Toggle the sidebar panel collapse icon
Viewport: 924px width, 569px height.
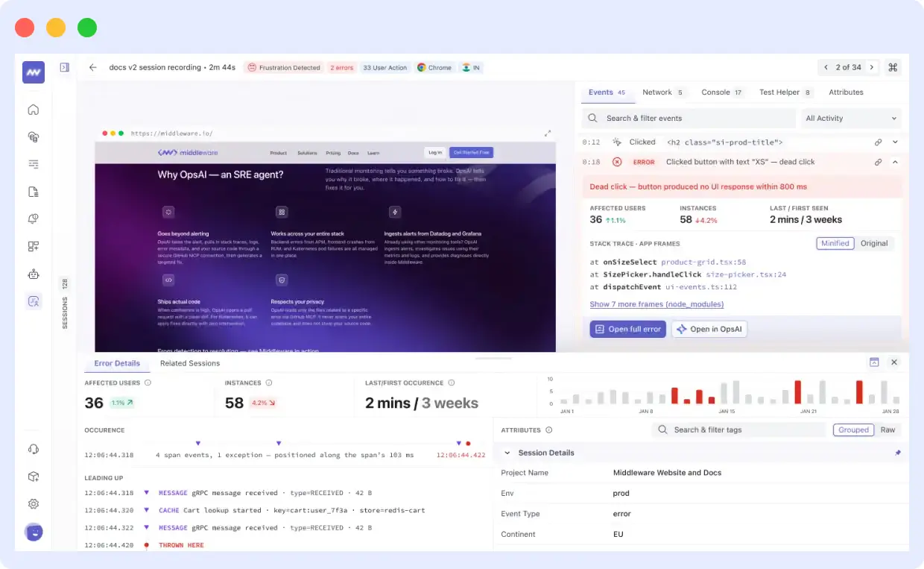click(65, 67)
